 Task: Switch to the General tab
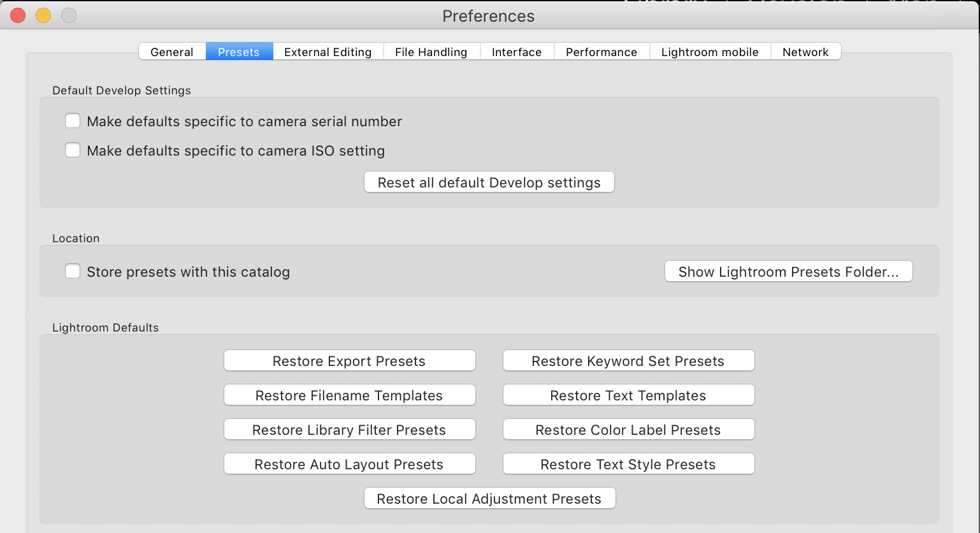coord(172,52)
